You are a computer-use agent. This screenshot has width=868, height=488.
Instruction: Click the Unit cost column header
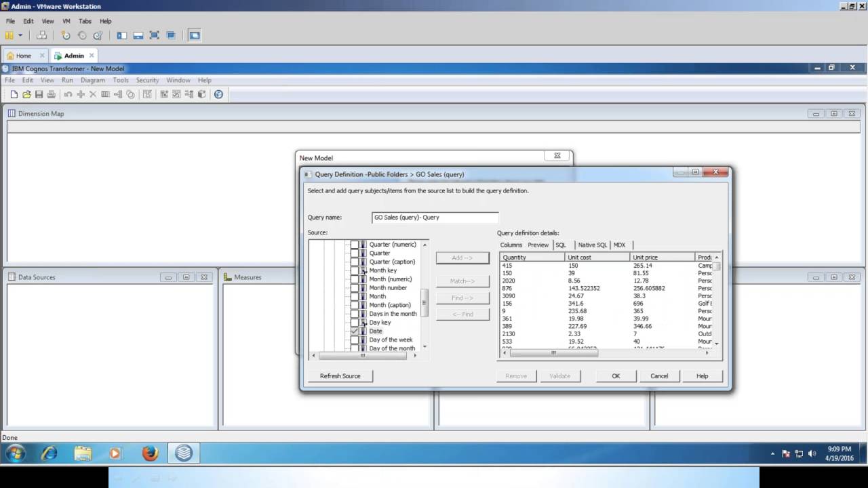point(597,258)
